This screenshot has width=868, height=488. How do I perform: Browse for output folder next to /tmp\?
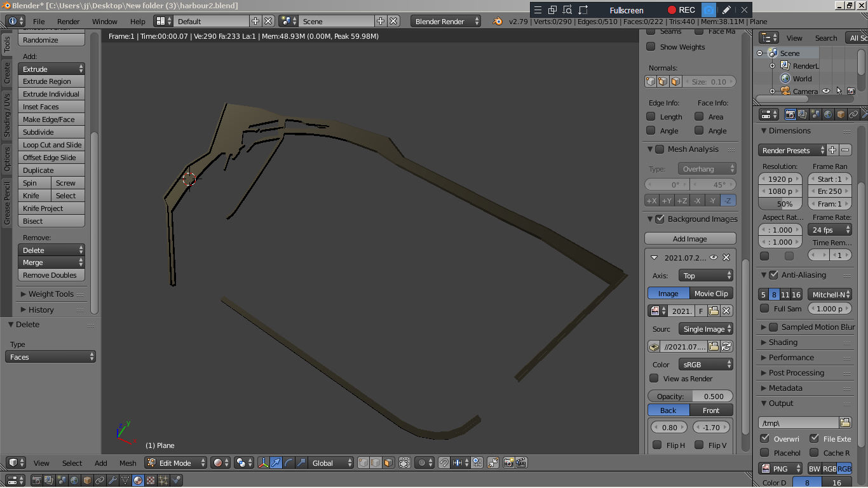point(845,423)
